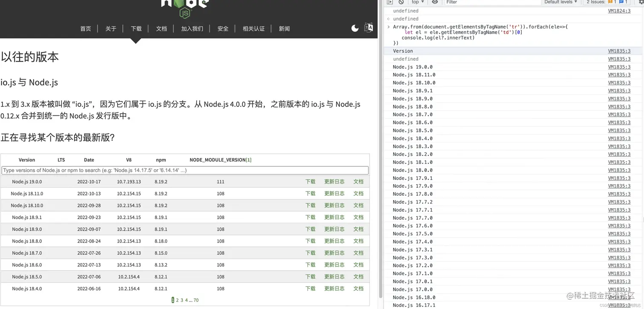The image size is (644, 309).
Task: Open 更新日志 for Node.js 19.0.0
Action: 334,182
